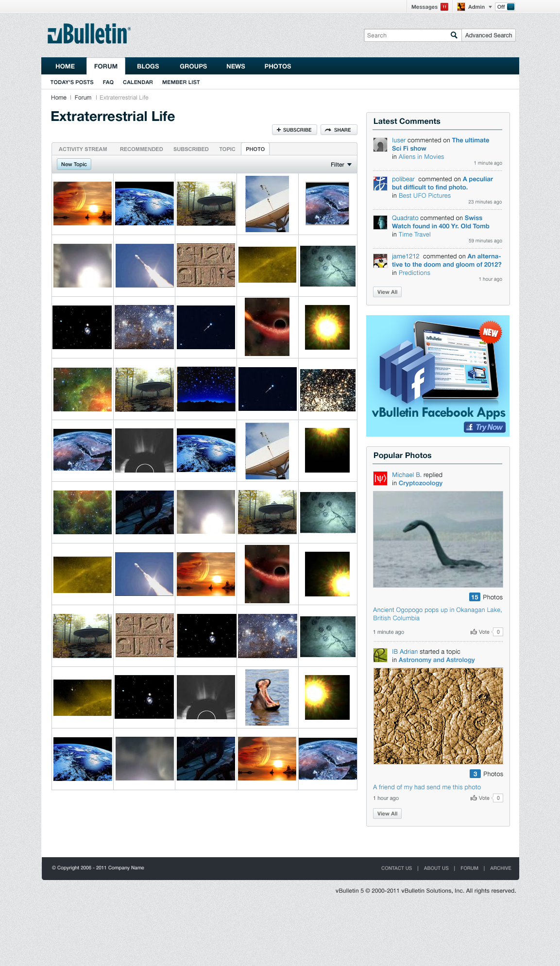560x966 pixels.
Task: Click the vBulletin logo
Action: click(x=89, y=34)
